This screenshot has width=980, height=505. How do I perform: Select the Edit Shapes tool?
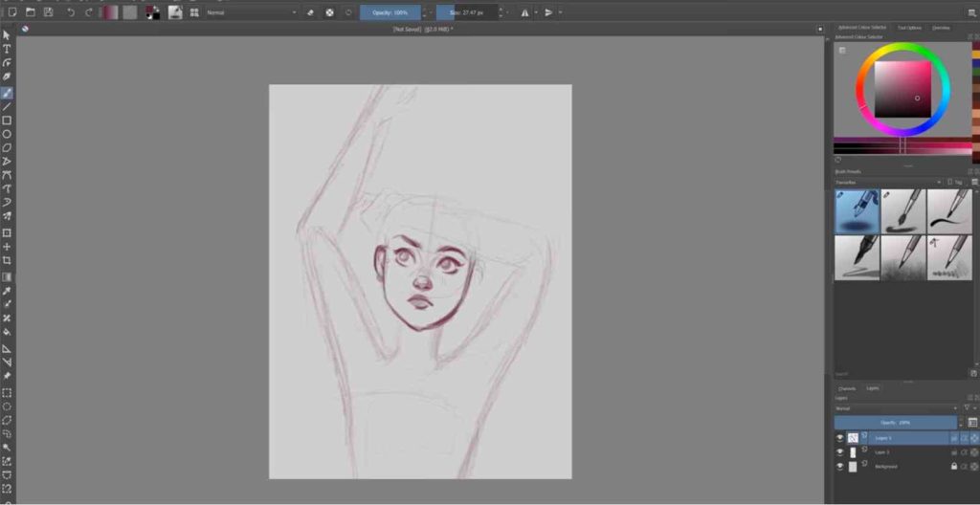[x=7, y=62]
